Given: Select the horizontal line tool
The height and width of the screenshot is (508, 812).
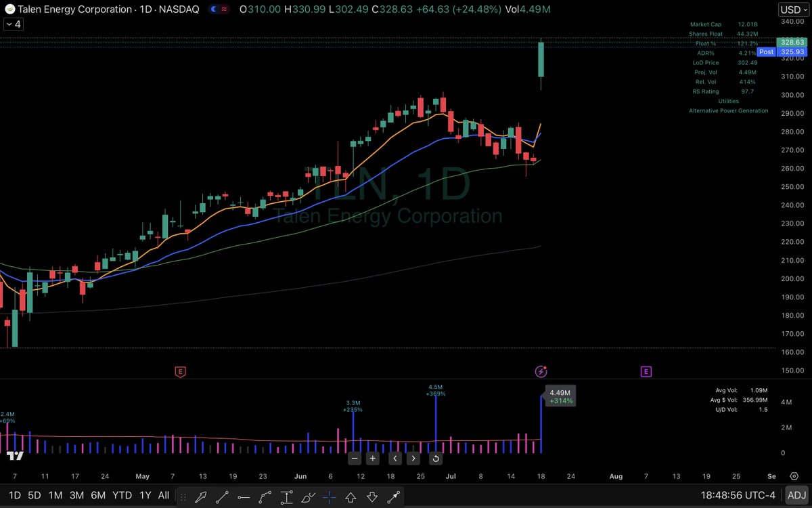Looking at the screenshot, I should click(x=244, y=497).
